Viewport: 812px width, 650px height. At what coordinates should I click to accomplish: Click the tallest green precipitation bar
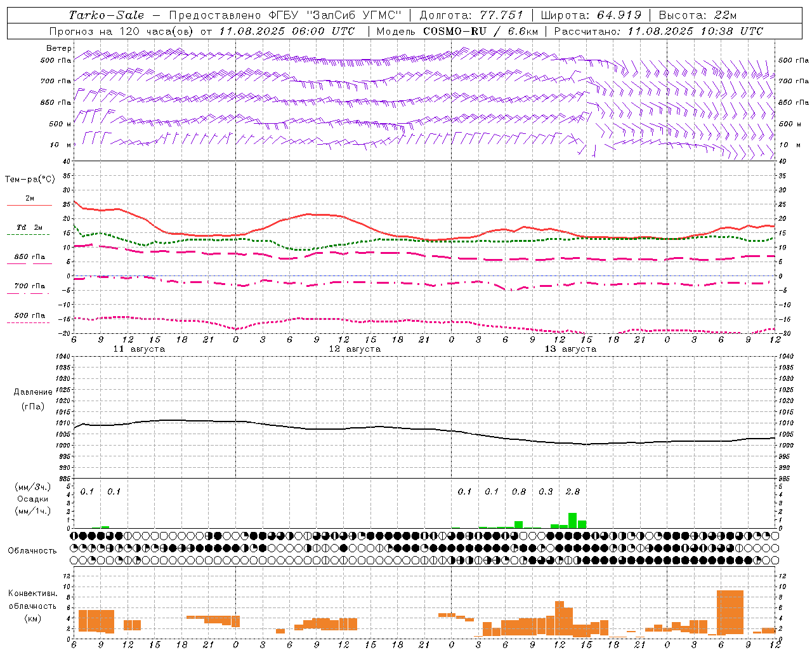[x=572, y=521]
